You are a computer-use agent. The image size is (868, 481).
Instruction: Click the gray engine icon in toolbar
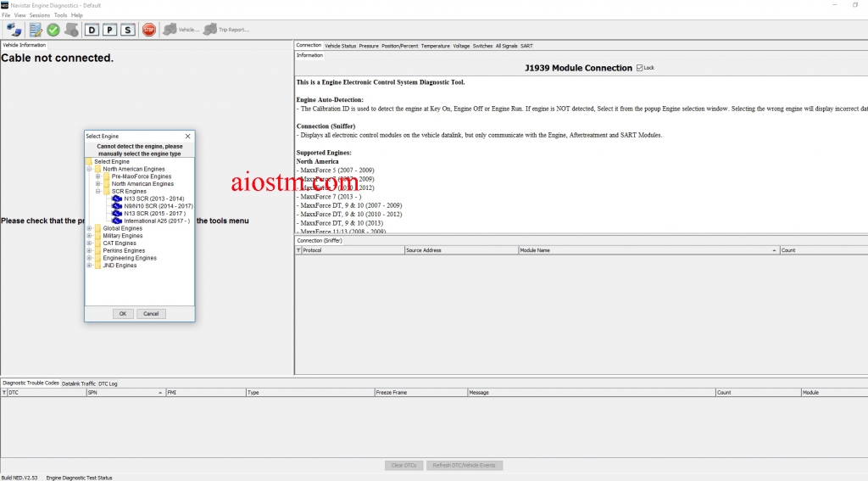tap(71, 30)
